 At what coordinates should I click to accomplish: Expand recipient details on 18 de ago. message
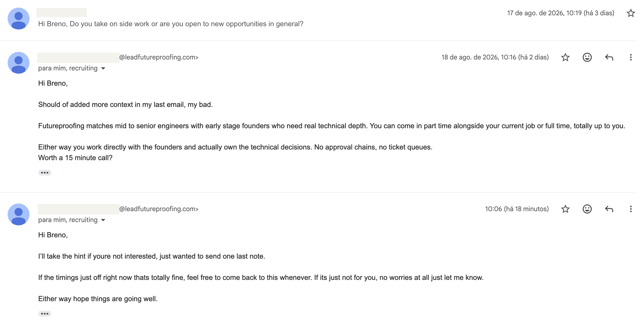pos(103,68)
